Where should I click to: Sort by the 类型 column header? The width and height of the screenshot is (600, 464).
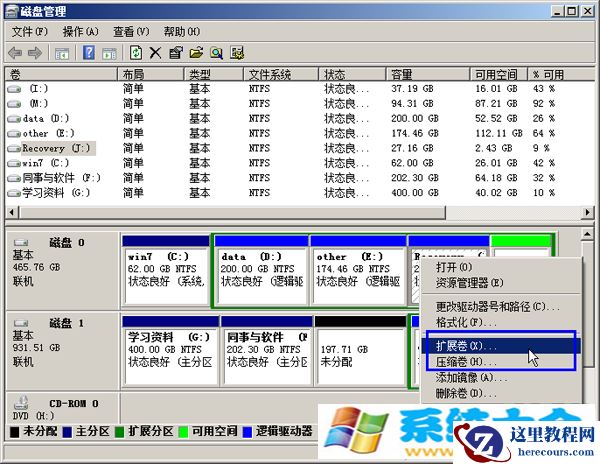tap(214, 74)
